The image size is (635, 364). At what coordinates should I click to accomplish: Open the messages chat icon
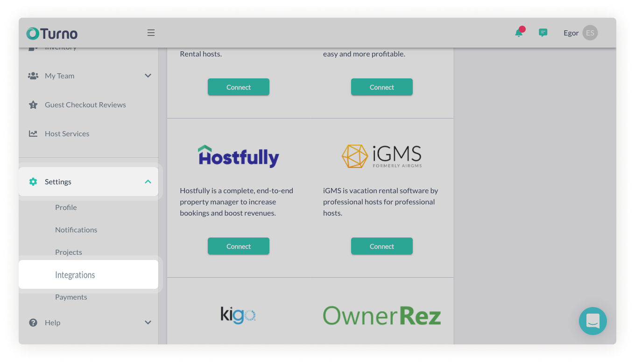point(543,33)
